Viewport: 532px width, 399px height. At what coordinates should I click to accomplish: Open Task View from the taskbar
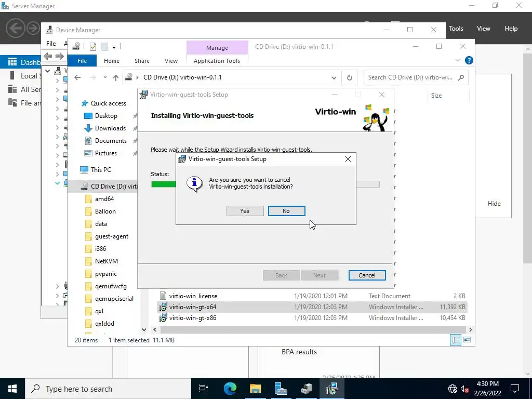pos(204,389)
